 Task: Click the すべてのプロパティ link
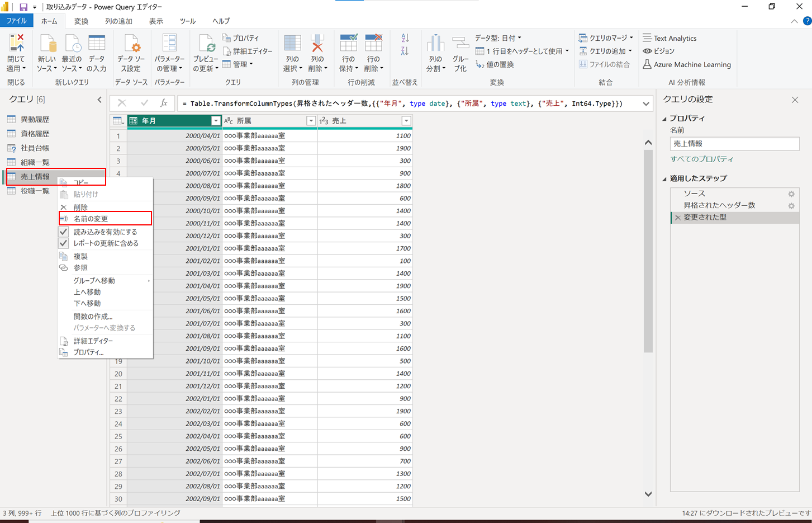[702, 159]
